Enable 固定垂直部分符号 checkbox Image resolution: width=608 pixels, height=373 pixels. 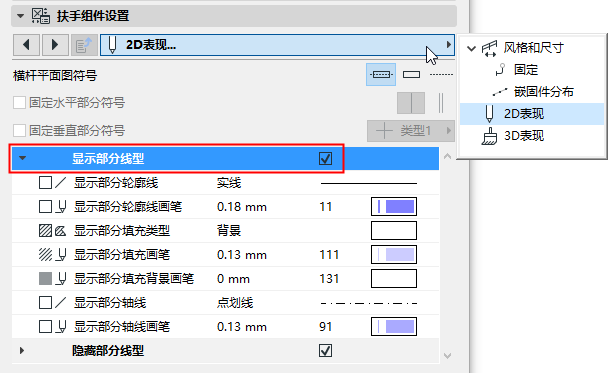point(19,130)
